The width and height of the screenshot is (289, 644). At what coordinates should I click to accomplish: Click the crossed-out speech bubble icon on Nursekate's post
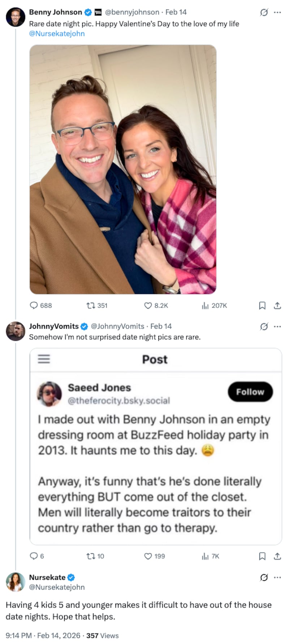[x=263, y=577]
